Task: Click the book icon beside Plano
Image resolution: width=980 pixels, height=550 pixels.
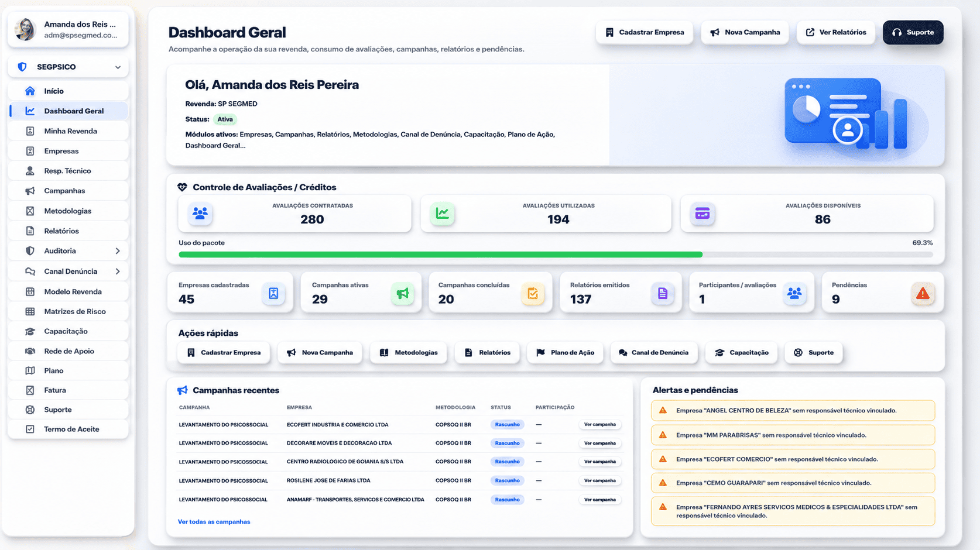Action: (30, 370)
